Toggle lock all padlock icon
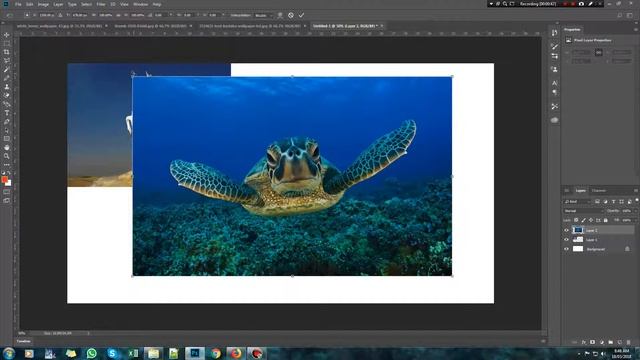This screenshot has width=640, height=360. [606, 220]
